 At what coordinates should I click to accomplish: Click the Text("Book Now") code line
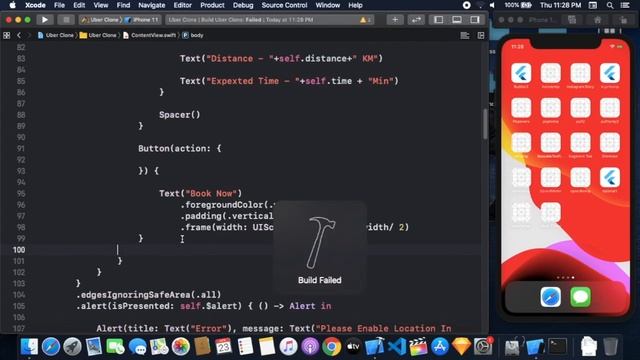(x=200, y=193)
